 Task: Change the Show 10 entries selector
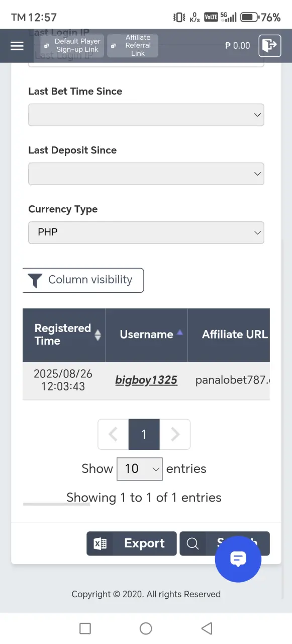(140, 469)
